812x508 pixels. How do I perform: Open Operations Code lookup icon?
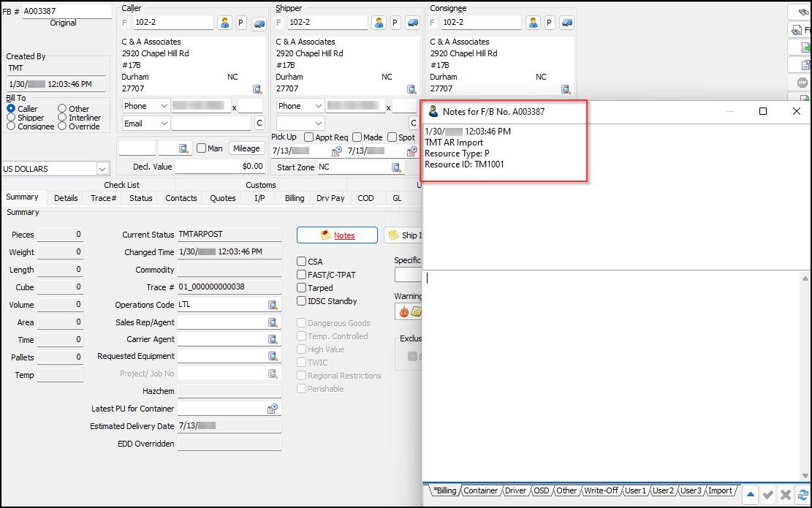(x=273, y=305)
